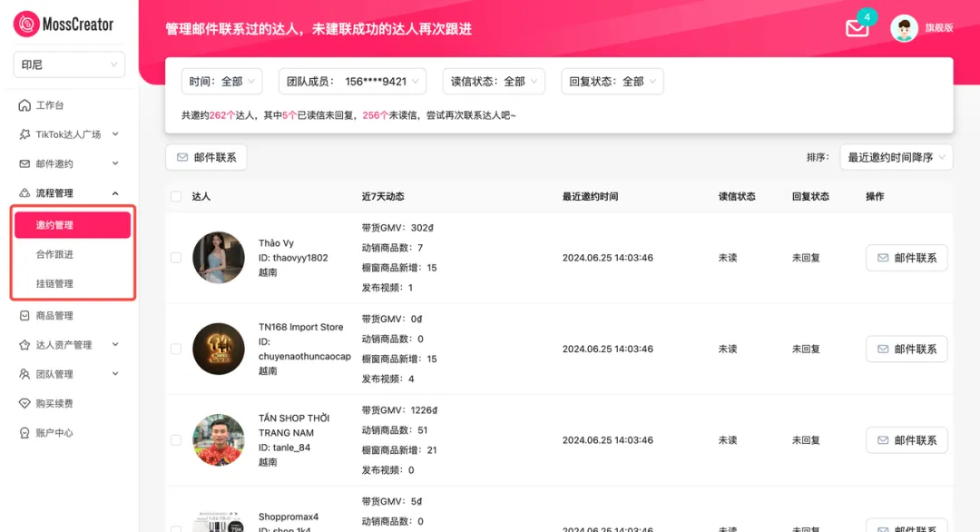Open the 团队成员 filter dropdown

point(352,82)
